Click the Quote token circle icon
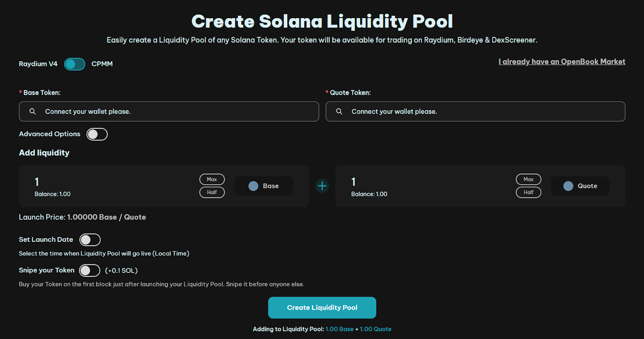This screenshot has height=339, width=644. [x=568, y=186]
